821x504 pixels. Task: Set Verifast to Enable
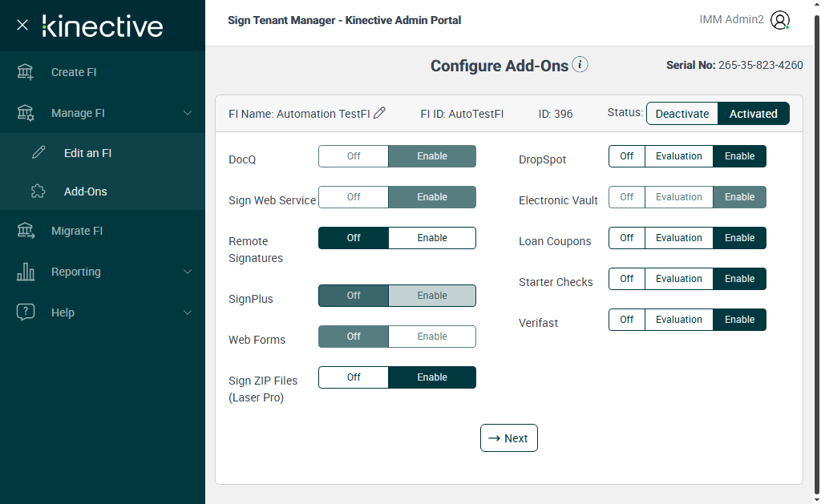point(739,319)
